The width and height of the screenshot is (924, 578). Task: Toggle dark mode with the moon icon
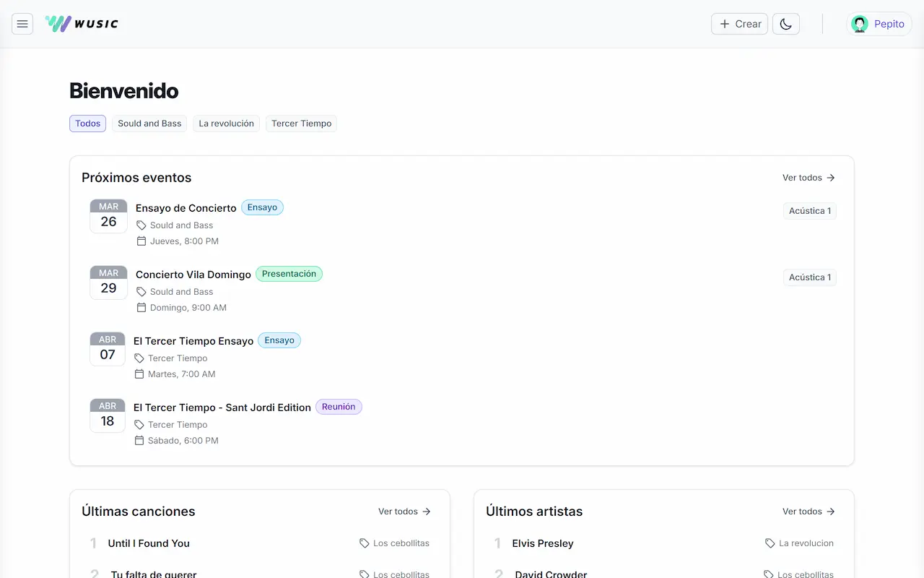785,23
